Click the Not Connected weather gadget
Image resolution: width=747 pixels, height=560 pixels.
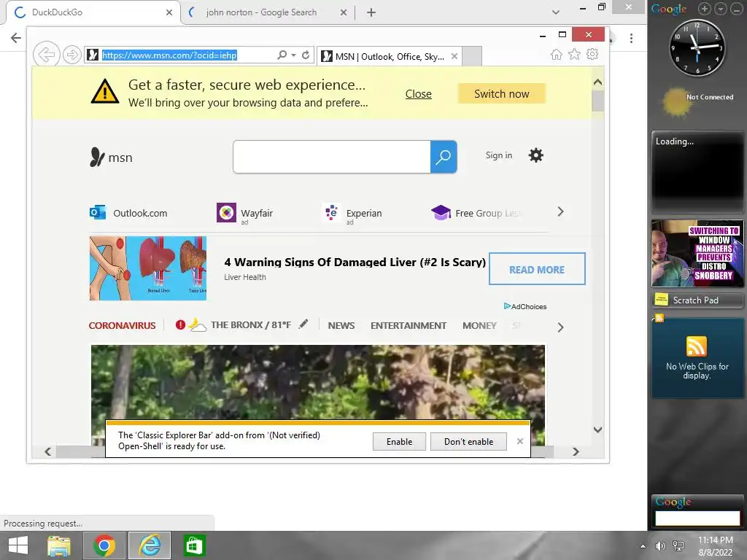point(697,101)
